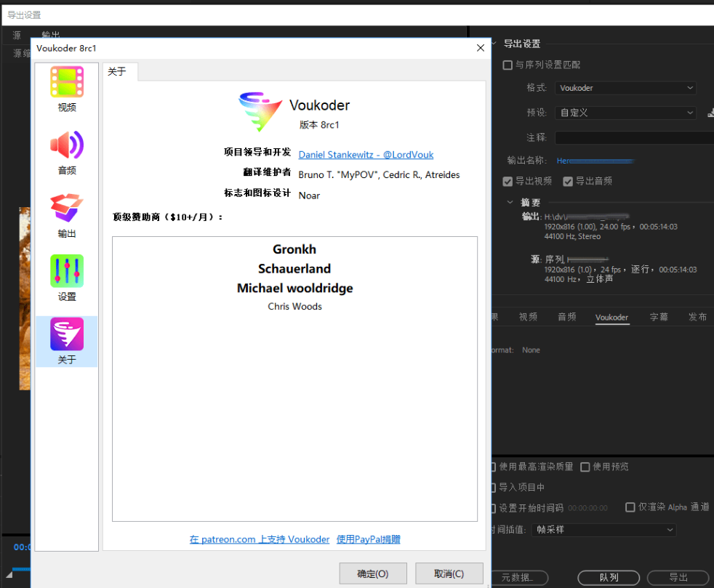Click the preview thumbnail in export window
This screenshot has width=714, height=588.
tap(25, 299)
